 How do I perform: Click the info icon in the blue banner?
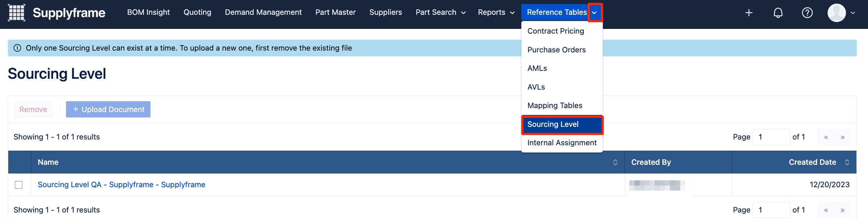pos(17,48)
